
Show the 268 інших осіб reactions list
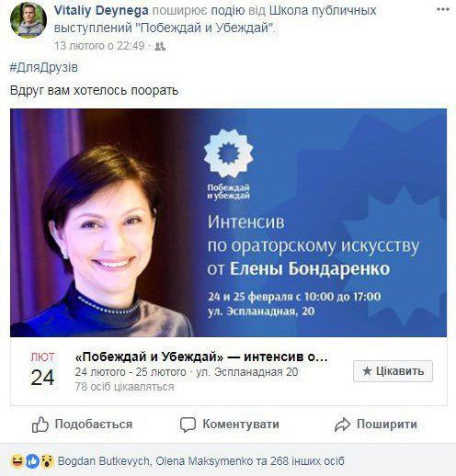pos(307,461)
